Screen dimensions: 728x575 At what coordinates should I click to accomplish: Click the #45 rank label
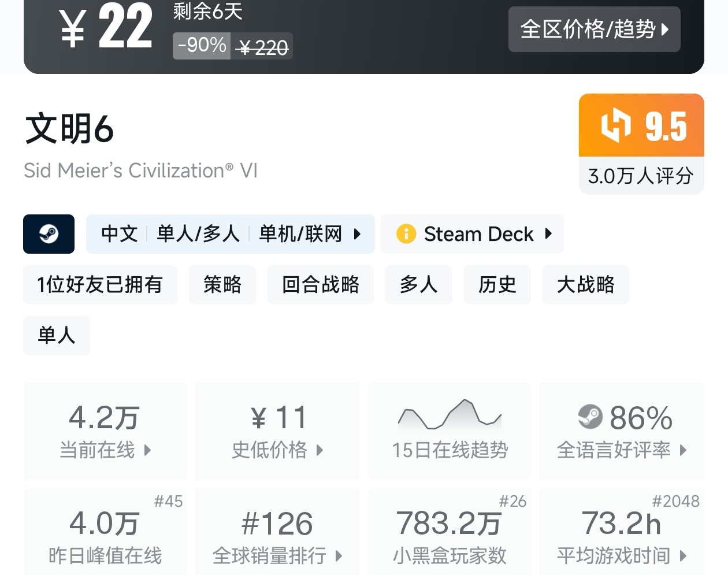168,501
